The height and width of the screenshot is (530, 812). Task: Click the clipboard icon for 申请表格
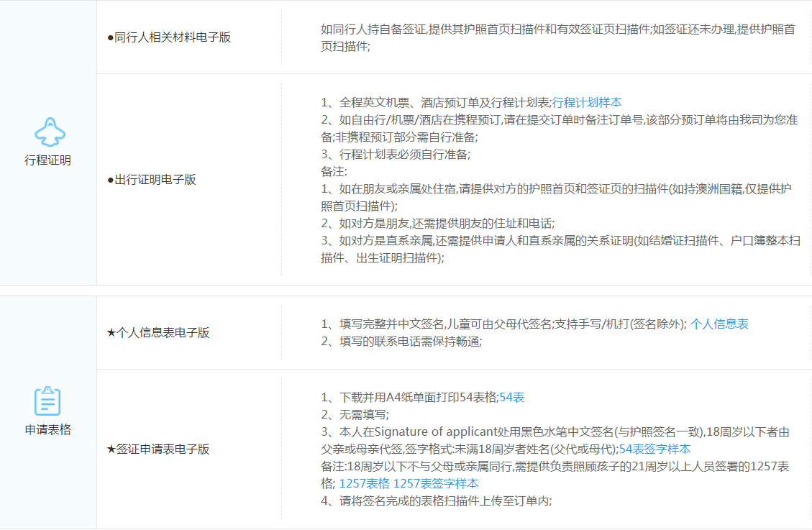click(x=48, y=401)
